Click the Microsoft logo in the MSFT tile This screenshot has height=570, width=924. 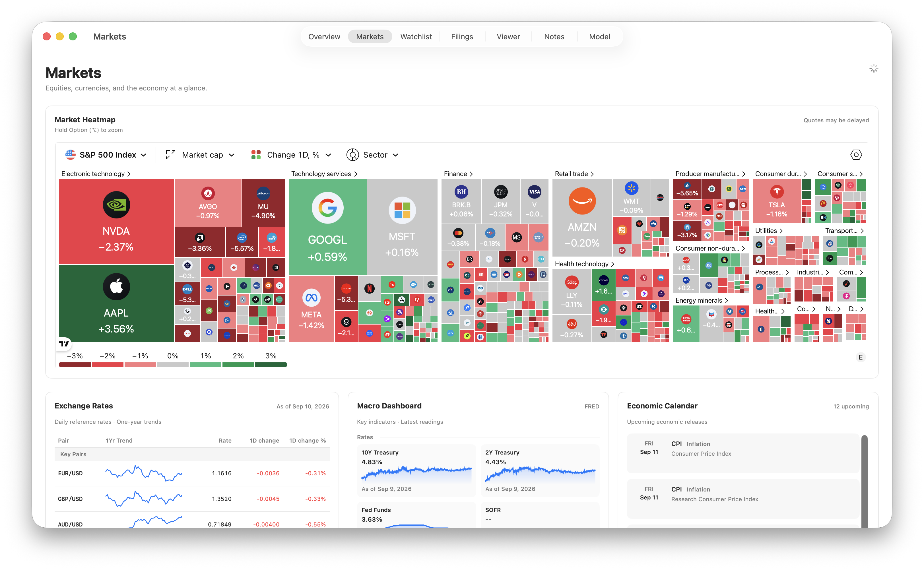[x=402, y=210]
